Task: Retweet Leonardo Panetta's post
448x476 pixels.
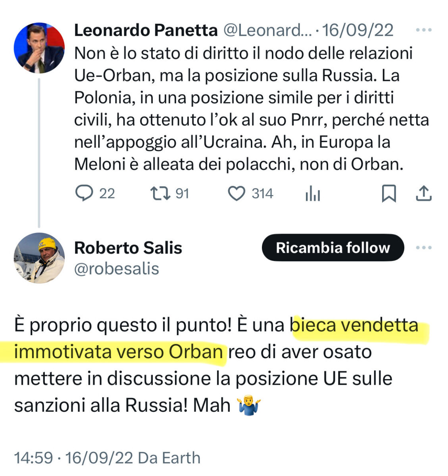Action: [x=160, y=194]
